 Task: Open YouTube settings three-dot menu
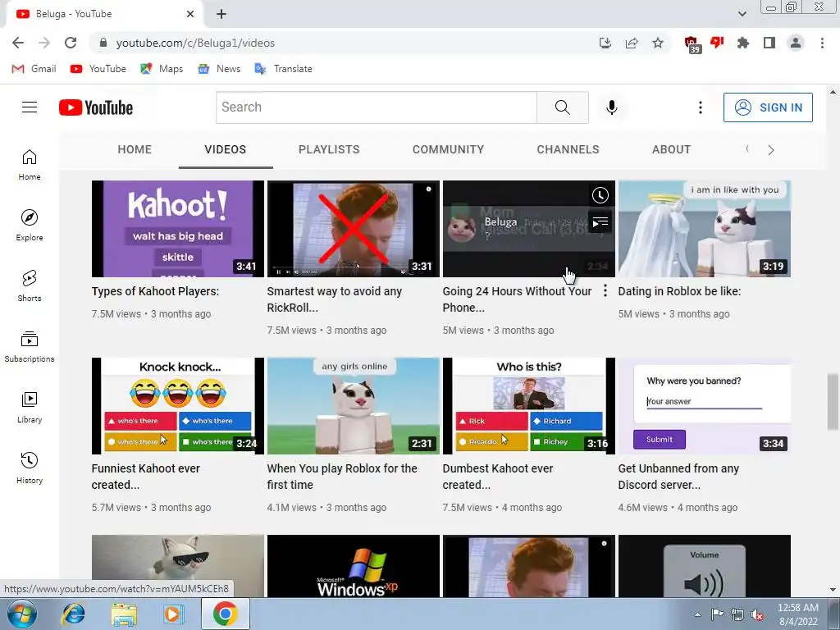701,107
